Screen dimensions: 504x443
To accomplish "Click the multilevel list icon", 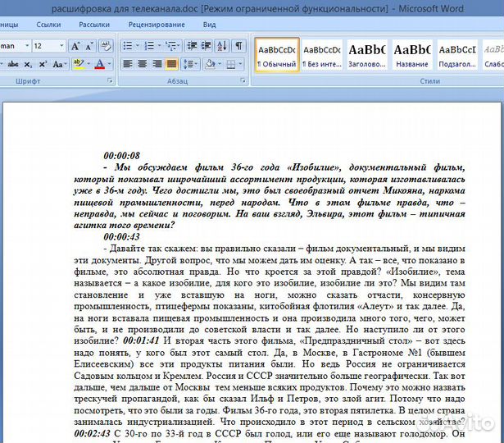I will (170, 46).
